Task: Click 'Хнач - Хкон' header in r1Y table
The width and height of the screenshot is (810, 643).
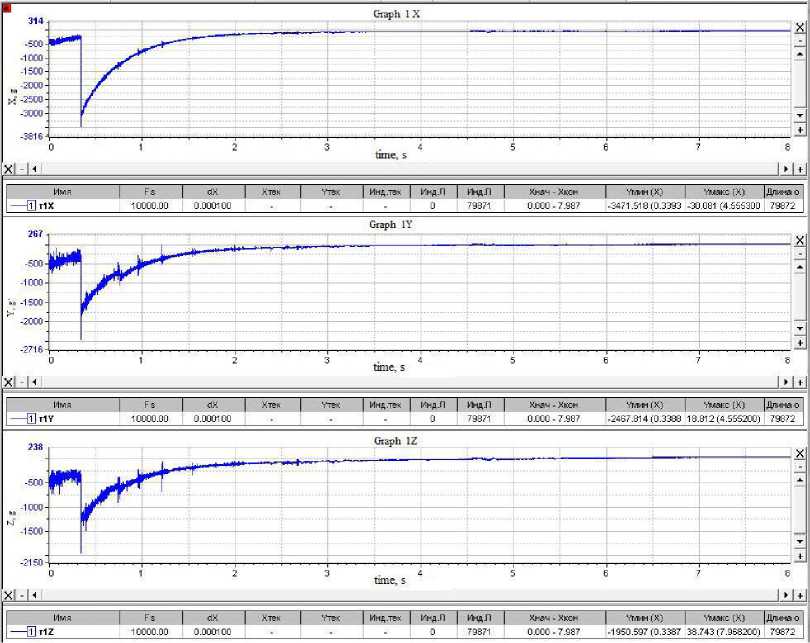Action: pos(554,405)
